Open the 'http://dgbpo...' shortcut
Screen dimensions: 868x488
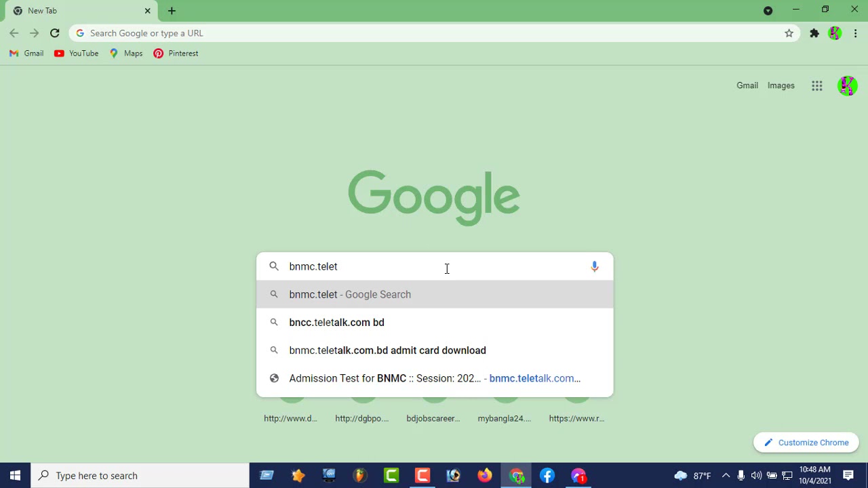362,418
